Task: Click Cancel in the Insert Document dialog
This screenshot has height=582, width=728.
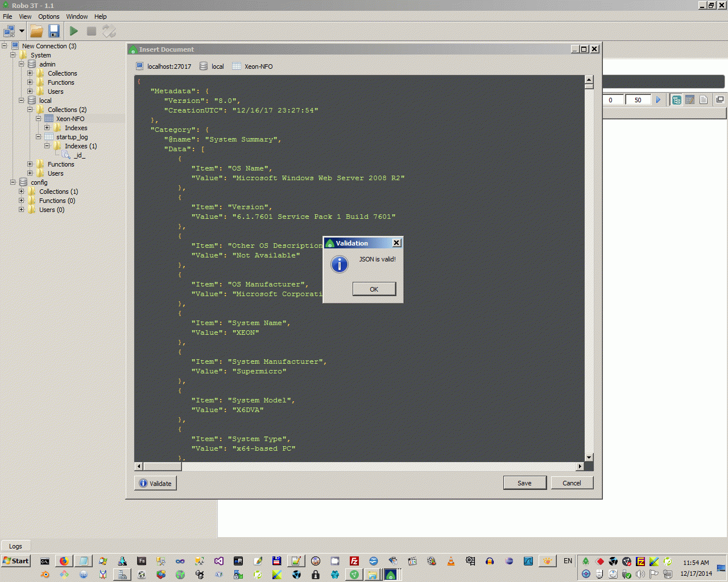Action: (x=572, y=483)
